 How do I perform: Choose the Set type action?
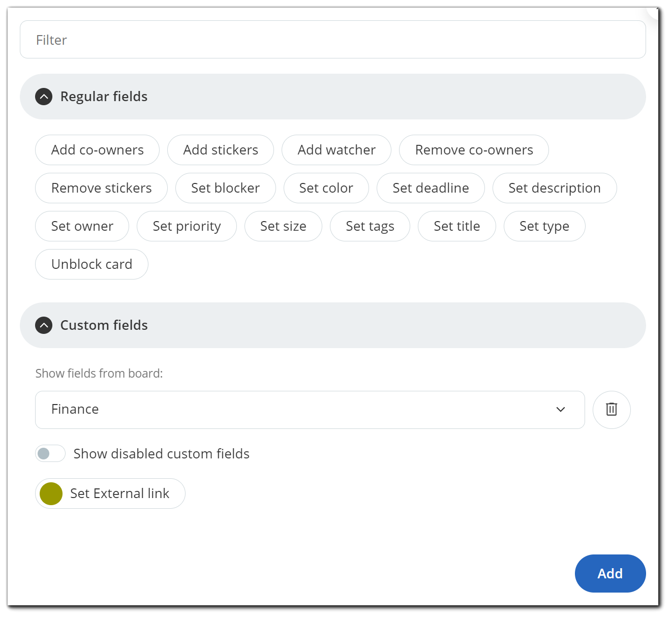pyautogui.click(x=544, y=226)
